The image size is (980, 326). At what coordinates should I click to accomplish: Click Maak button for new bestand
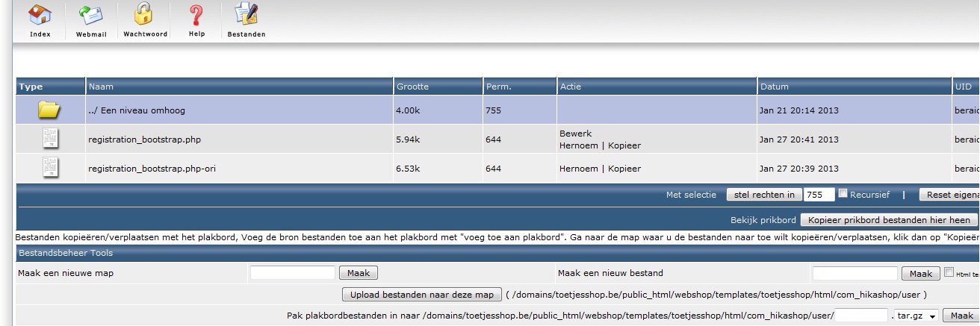click(920, 274)
